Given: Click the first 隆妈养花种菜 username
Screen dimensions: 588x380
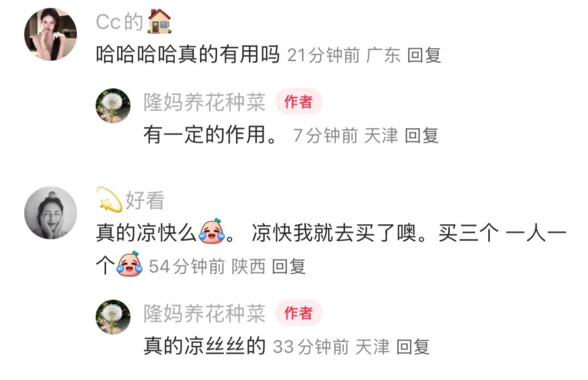Looking at the screenshot, I should tap(204, 102).
